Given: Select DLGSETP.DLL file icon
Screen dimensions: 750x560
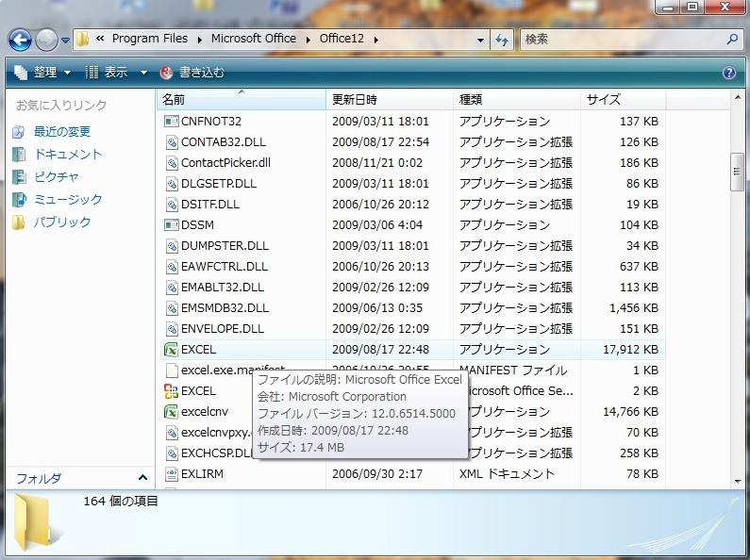Looking at the screenshot, I should (x=172, y=184).
